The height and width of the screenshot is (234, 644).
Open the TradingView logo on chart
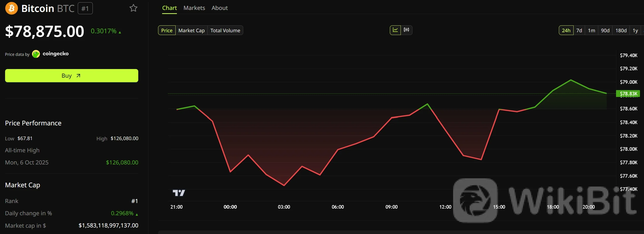(x=179, y=193)
